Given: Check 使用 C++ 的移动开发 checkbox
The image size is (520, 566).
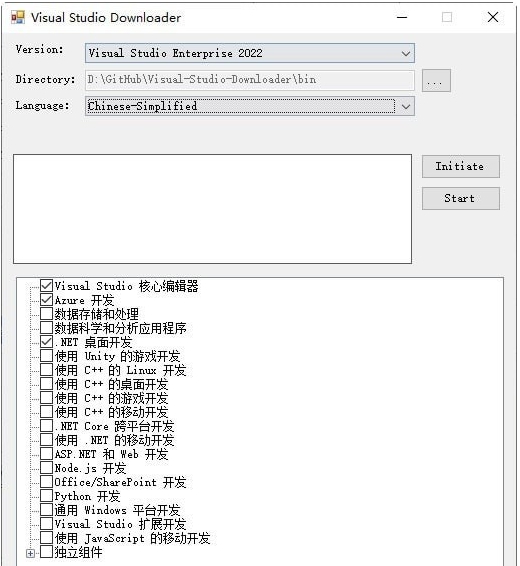Looking at the screenshot, I should (47, 412).
